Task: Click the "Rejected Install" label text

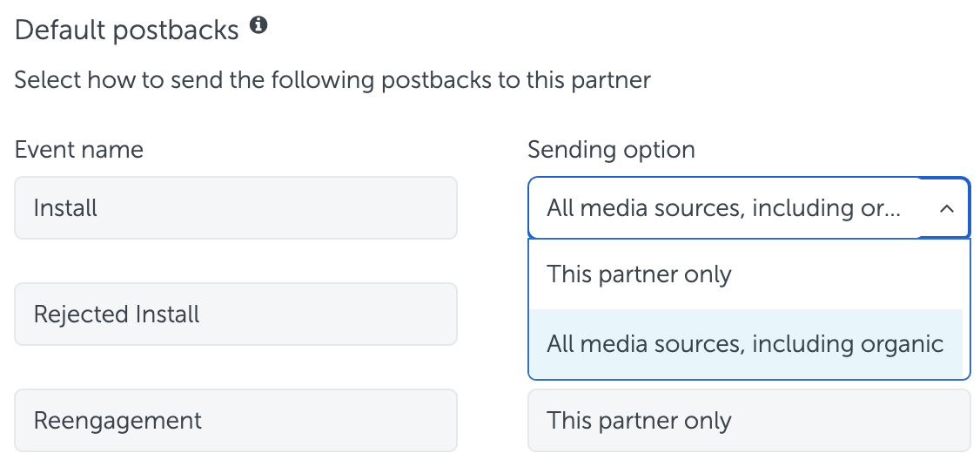Action: 117,315
